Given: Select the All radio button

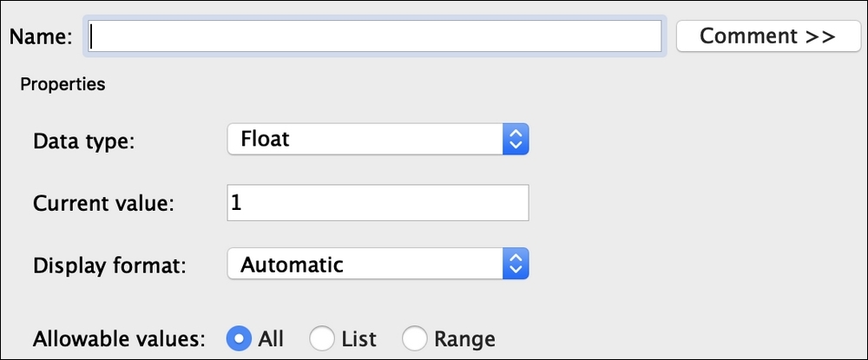Looking at the screenshot, I should click(x=240, y=338).
